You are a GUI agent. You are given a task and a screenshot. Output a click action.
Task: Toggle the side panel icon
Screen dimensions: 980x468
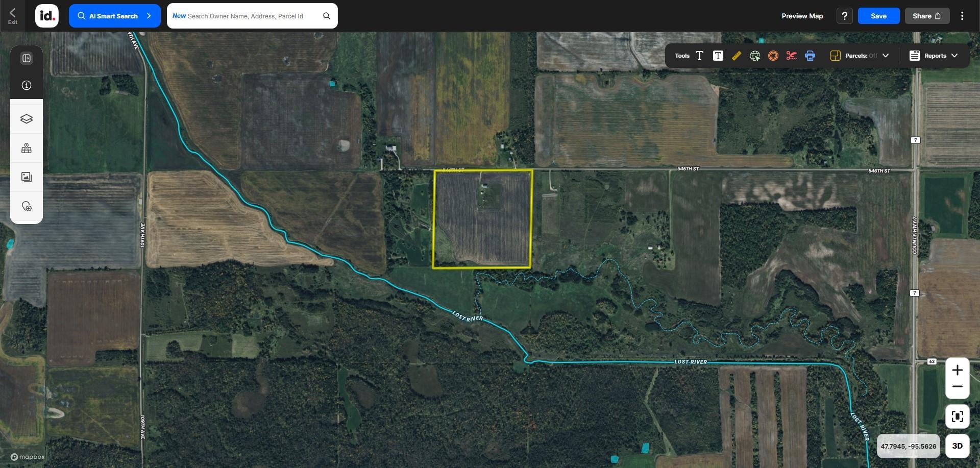point(27,58)
